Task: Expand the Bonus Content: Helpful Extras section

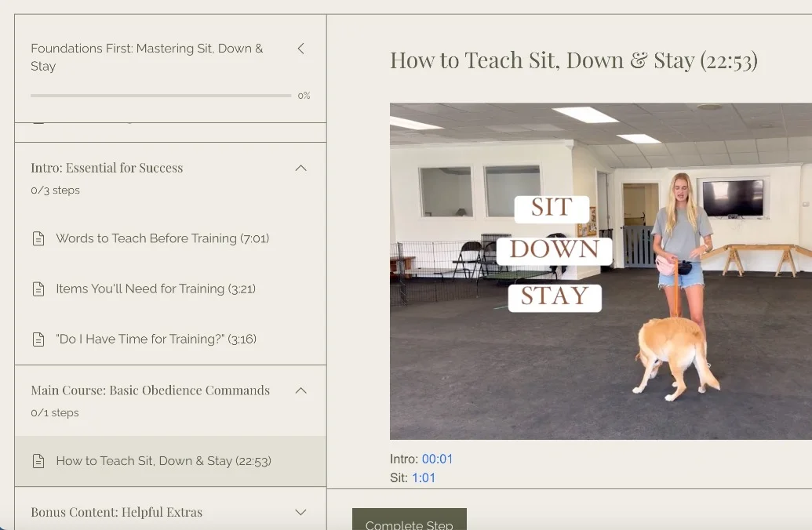Action: [300, 512]
